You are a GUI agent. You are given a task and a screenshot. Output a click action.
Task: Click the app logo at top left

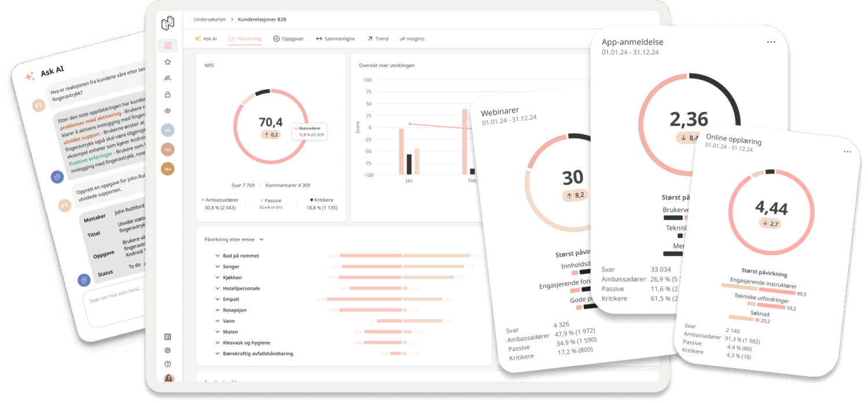click(168, 23)
